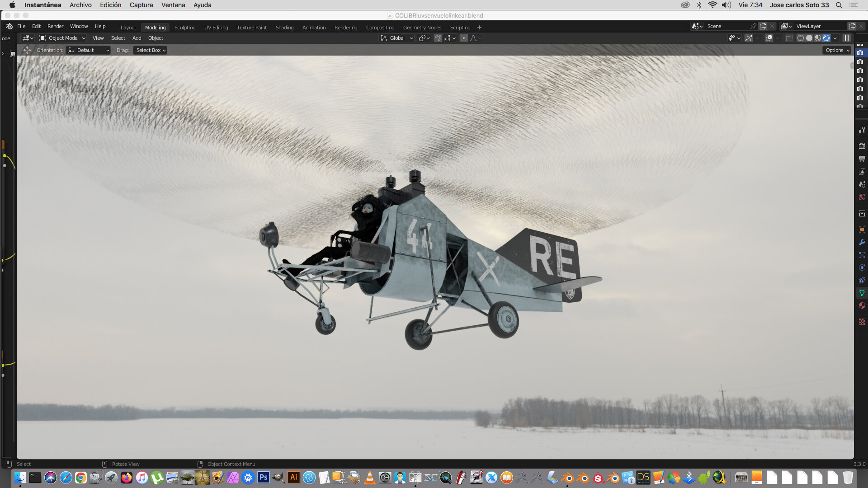Open VLC cone icon in Dock

click(369, 477)
